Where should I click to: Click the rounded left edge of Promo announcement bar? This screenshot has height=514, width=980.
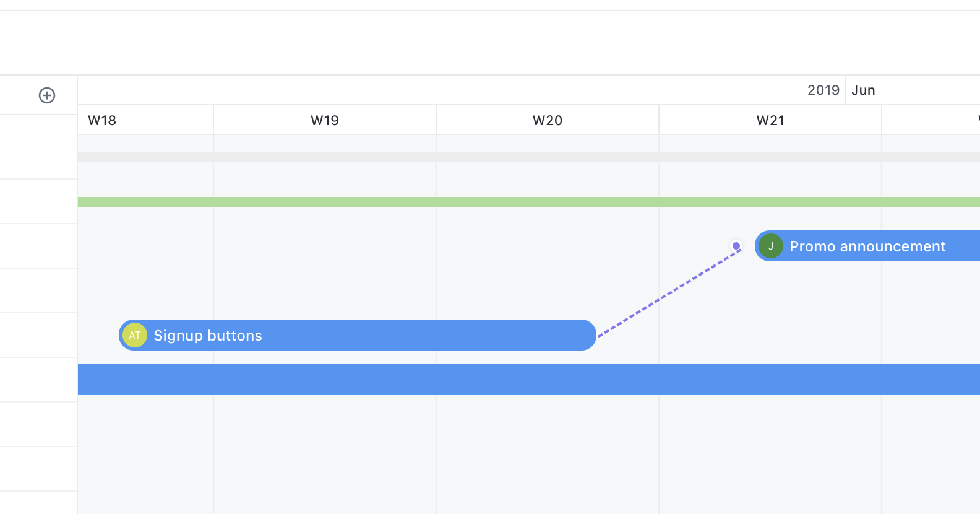[x=758, y=246]
